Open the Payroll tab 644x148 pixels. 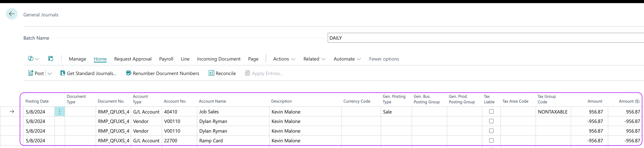tap(166, 59)
